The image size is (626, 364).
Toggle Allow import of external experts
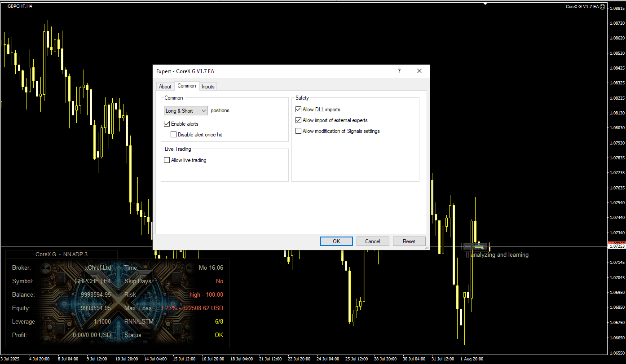299,120
